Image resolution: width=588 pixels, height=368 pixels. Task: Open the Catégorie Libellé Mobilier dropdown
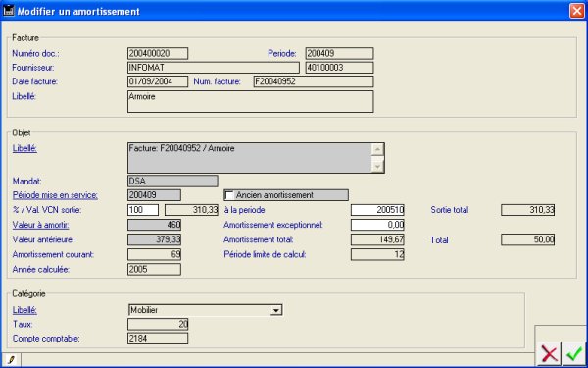pyautogui.click(x=276, y=310)
